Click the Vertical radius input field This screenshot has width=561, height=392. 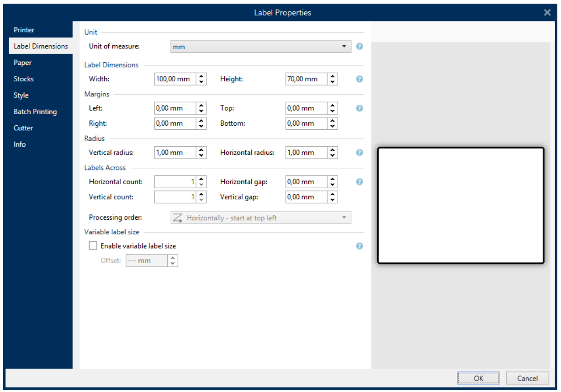(x=175, y=153)
